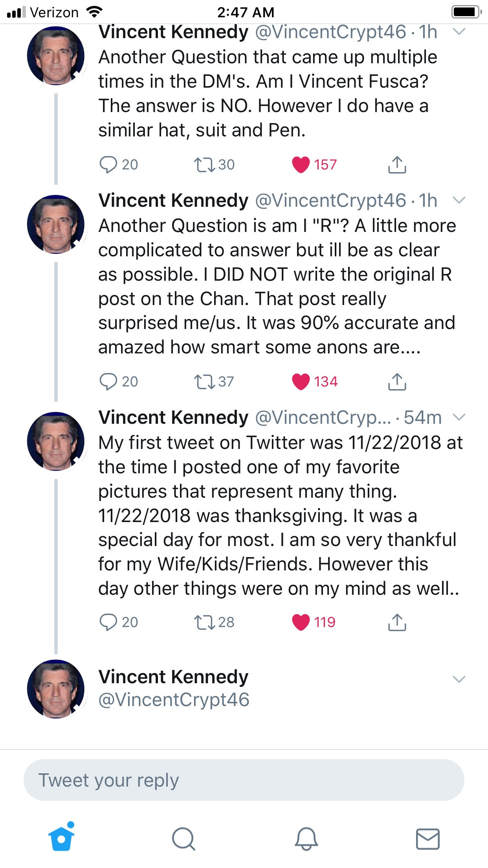Open the Notifications bell tab

(x=306, y=839)
